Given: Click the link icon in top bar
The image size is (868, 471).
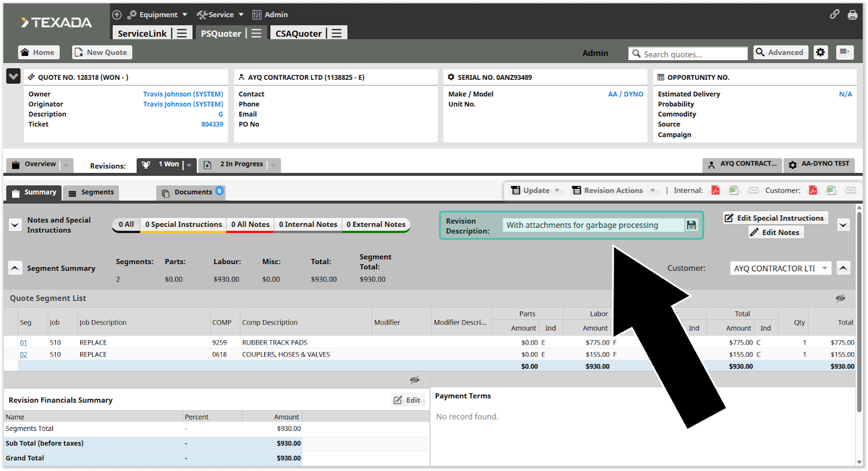Looking at the screenshot, I should (834, 15).
